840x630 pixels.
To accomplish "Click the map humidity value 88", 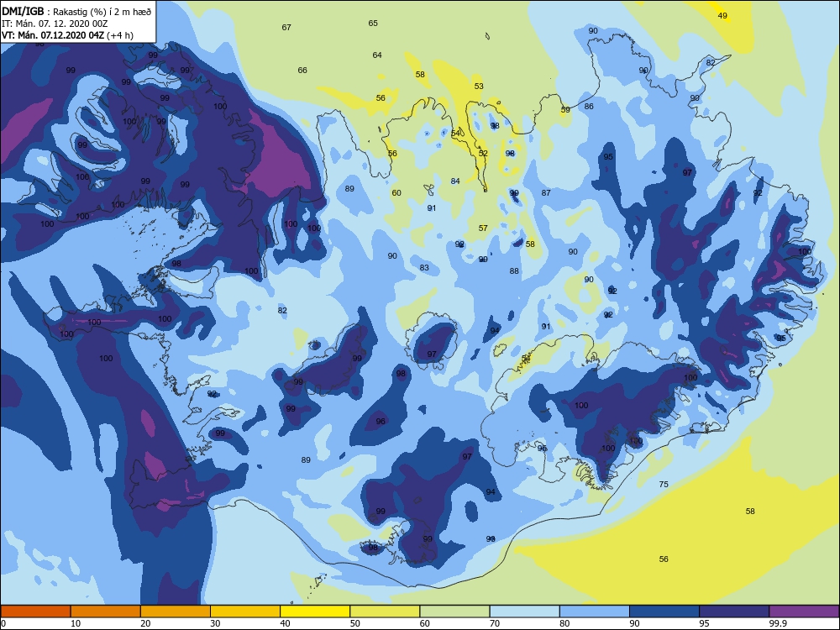I will [514, 271].
